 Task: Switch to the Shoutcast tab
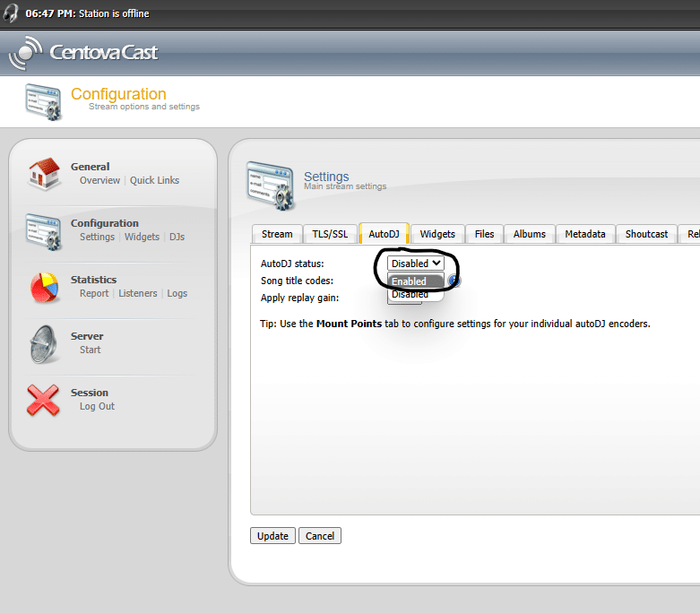pos(646,234)
